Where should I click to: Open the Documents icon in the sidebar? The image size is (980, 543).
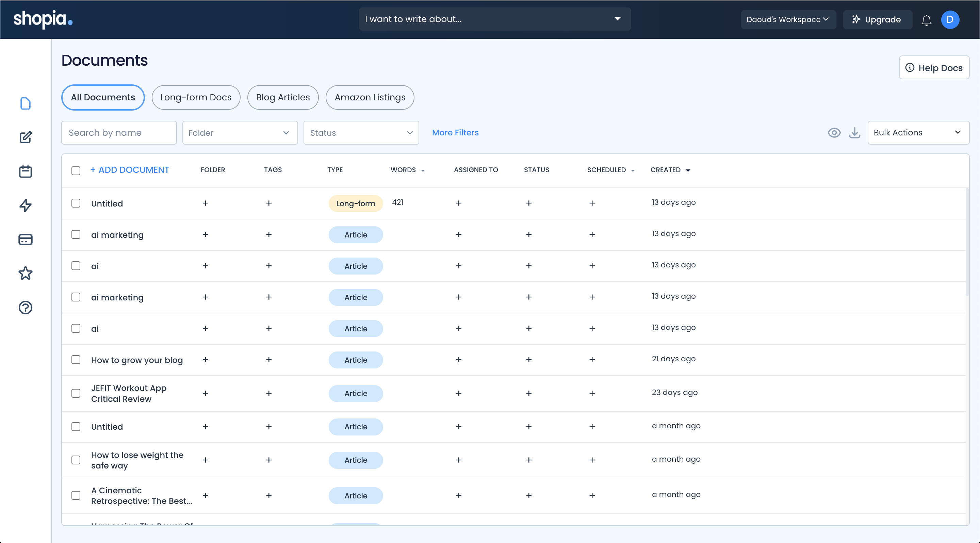[x=25, y=103]
